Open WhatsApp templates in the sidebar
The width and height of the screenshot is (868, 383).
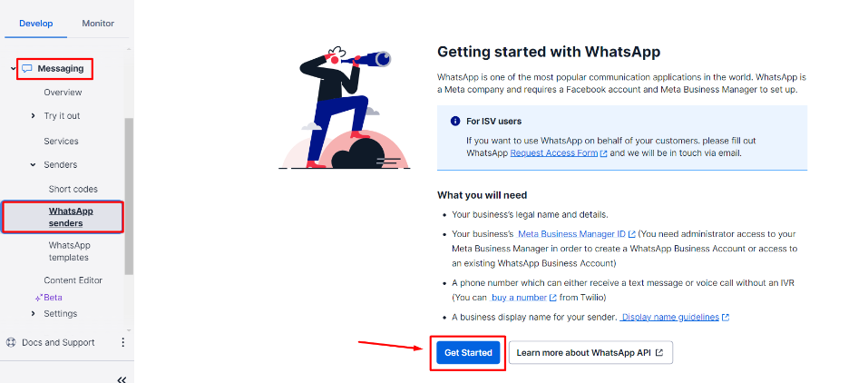[69, 251]
